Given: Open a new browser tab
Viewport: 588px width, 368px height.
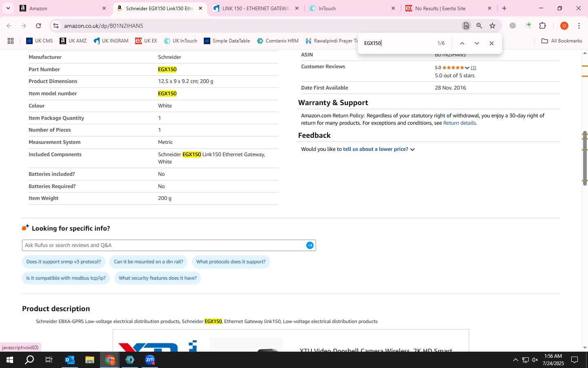Looking at the screenshot, I should [x=504, y=8].
